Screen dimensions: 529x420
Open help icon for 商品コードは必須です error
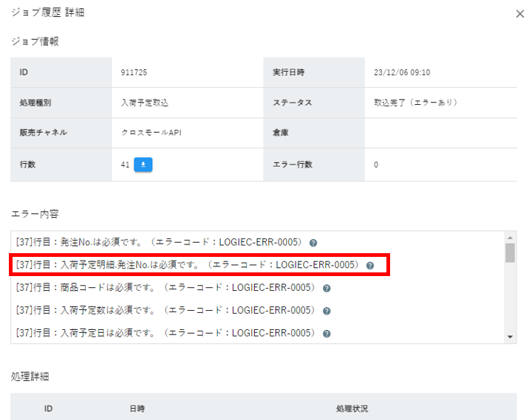[327, 289]
